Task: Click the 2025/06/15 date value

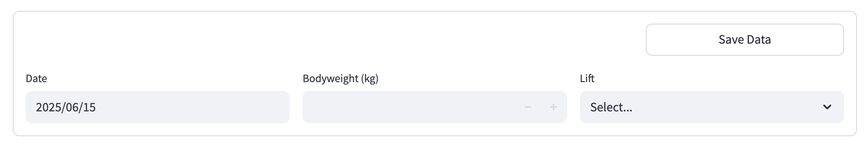Action: point(66,107)
